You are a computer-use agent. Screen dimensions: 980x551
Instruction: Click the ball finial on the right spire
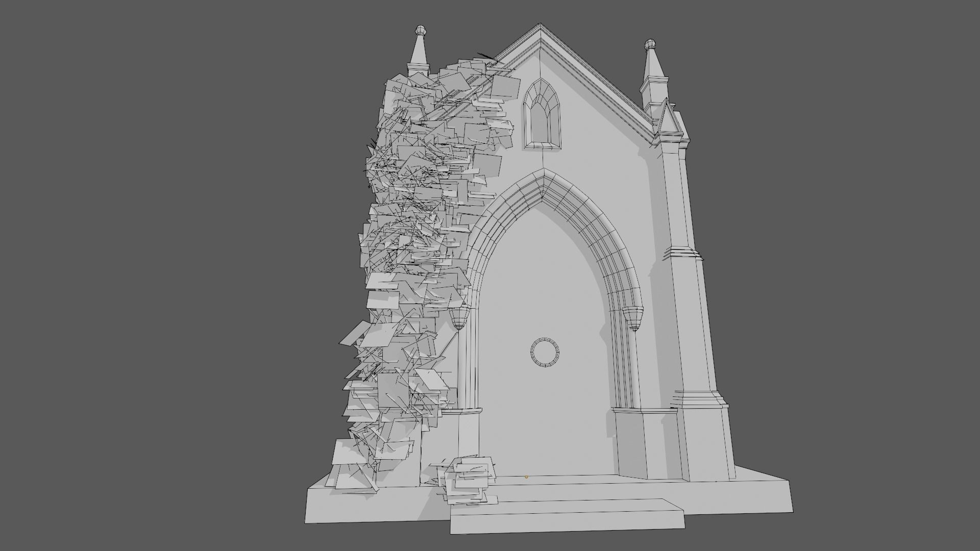click(x=650, y=43)
